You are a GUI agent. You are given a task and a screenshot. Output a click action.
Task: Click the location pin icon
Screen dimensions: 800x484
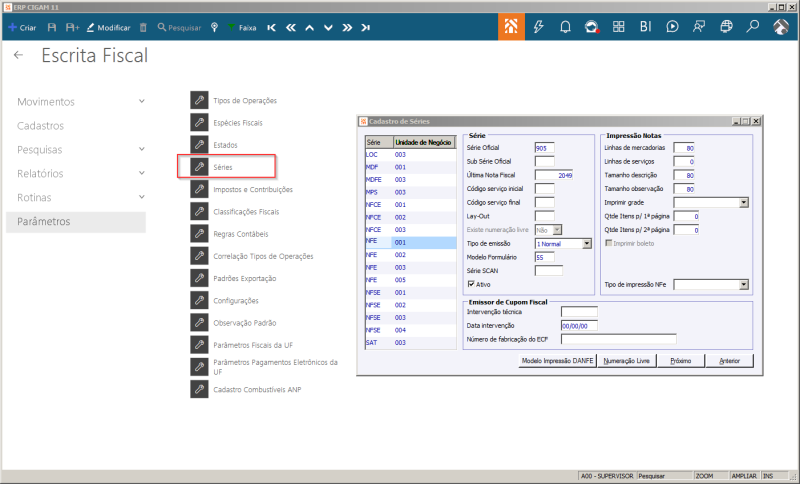[x=214, y=28]
